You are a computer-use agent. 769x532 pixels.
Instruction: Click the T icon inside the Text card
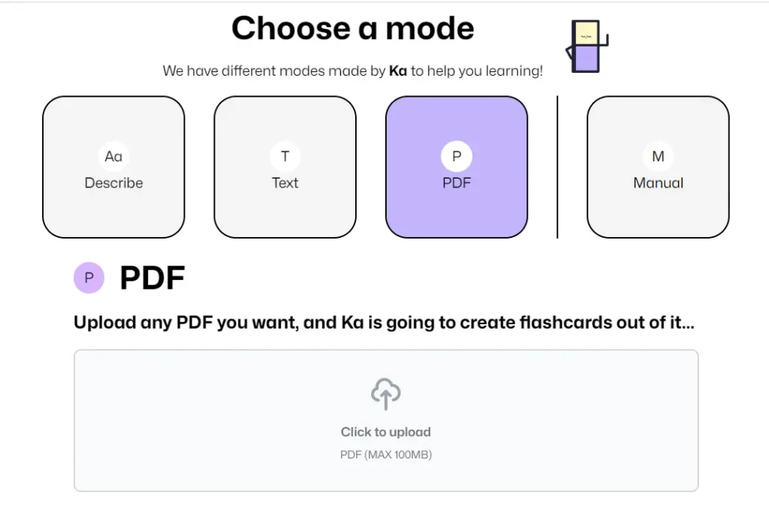[285, 156]
